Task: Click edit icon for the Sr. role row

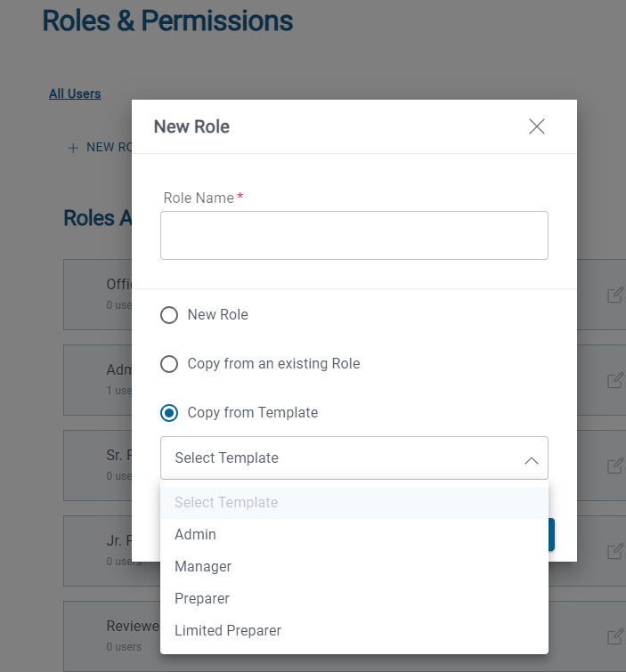Action: [x=614, y=466]
